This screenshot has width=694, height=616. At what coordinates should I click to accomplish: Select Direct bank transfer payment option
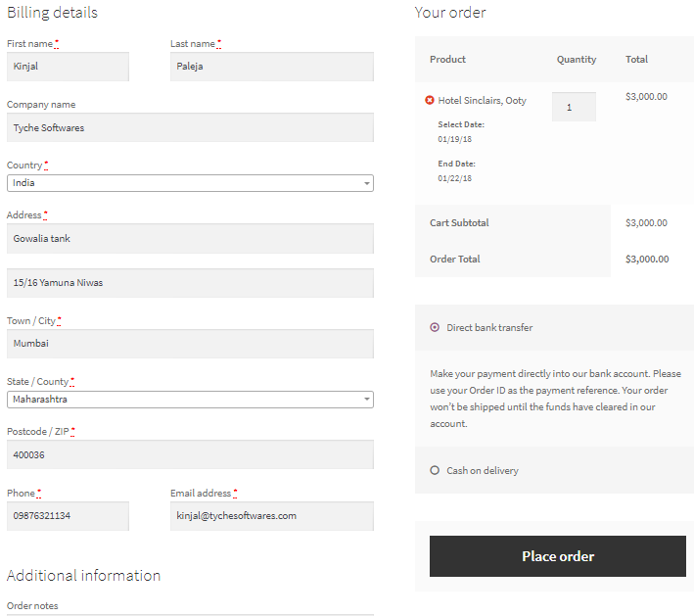click(435, 327)
